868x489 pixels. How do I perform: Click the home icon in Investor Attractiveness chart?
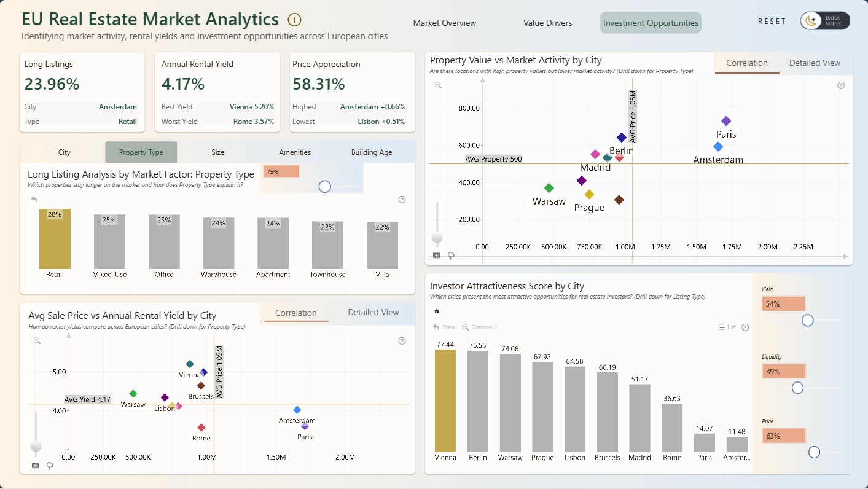tap(437, 311)
